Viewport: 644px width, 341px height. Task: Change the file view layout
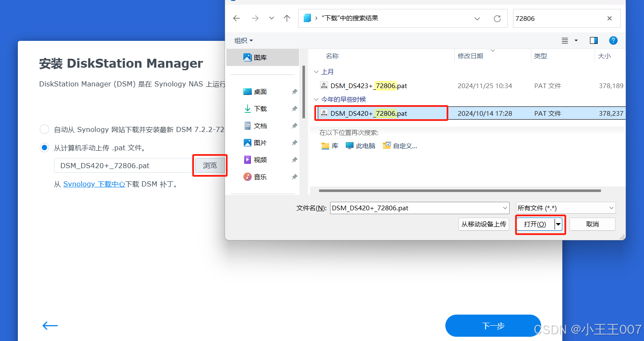click(x=565, y=40)
